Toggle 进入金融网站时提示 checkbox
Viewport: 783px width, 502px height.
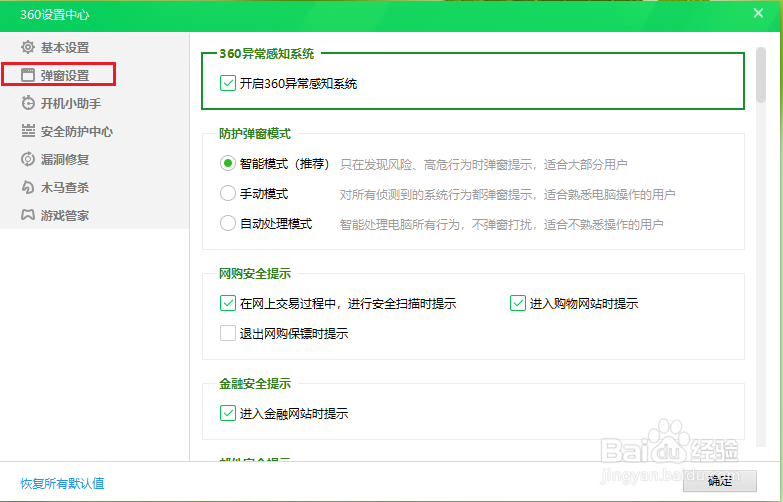coord(228,413)
